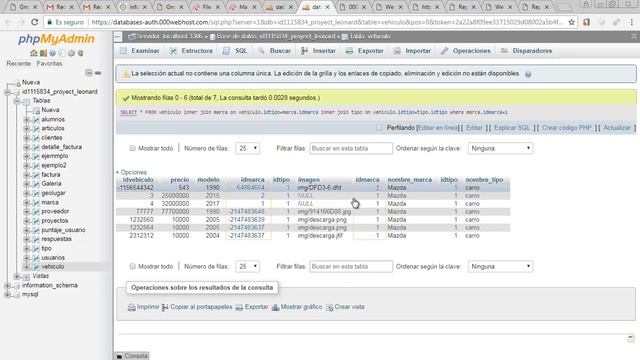Focus upper Filtrar filas search field

coord(351,148)
